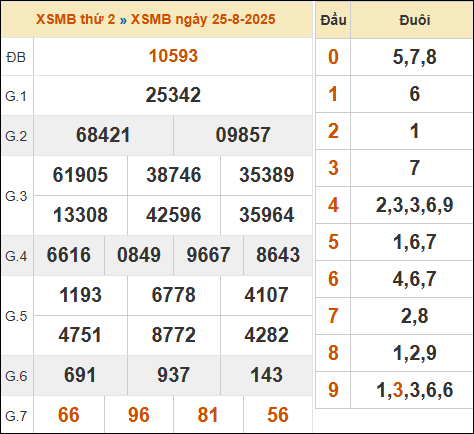
Task: Select G.5 number 4282
Action: 266,335
